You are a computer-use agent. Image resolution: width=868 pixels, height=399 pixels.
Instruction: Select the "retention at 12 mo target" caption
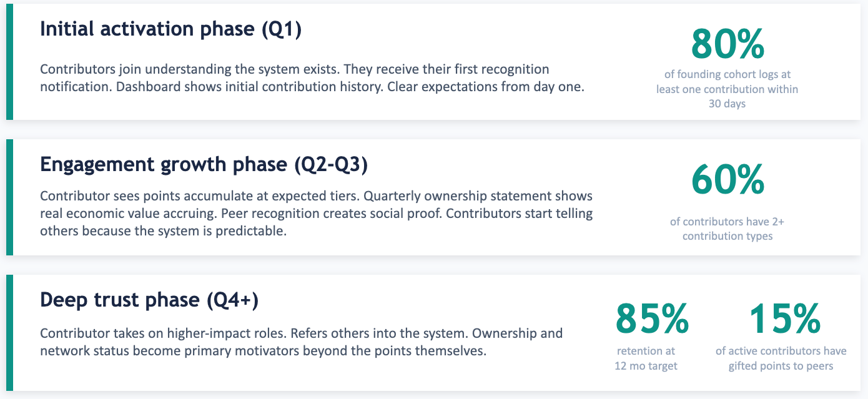646,358
